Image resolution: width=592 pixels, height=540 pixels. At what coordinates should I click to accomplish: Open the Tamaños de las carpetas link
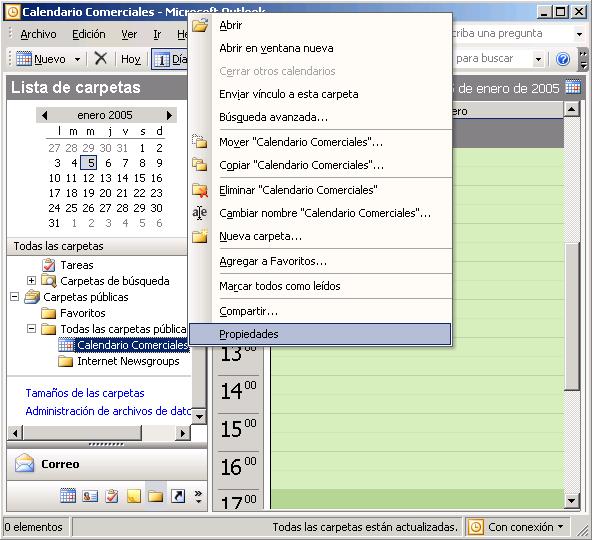[x=85, y=393]
